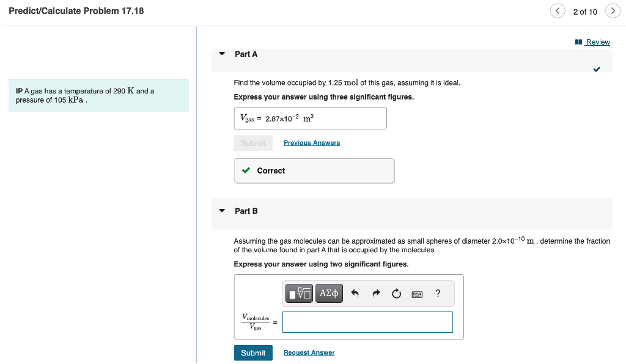Open equation editor help via question mark

438,293
